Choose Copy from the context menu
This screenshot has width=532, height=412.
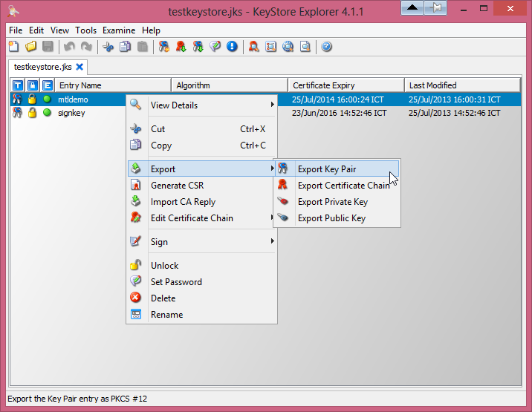point(202,145)
